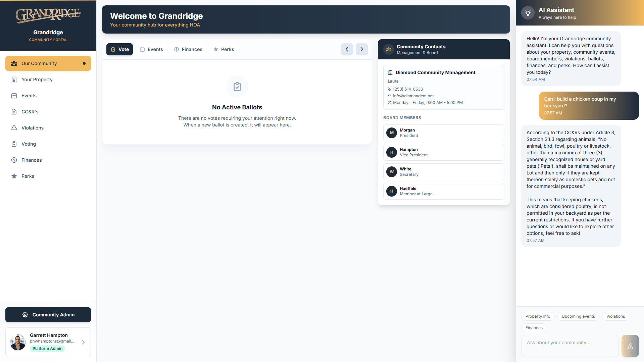This screenshot has width=644, height=362.
Task: Click the send message button in chat
Action: [630, 346]
